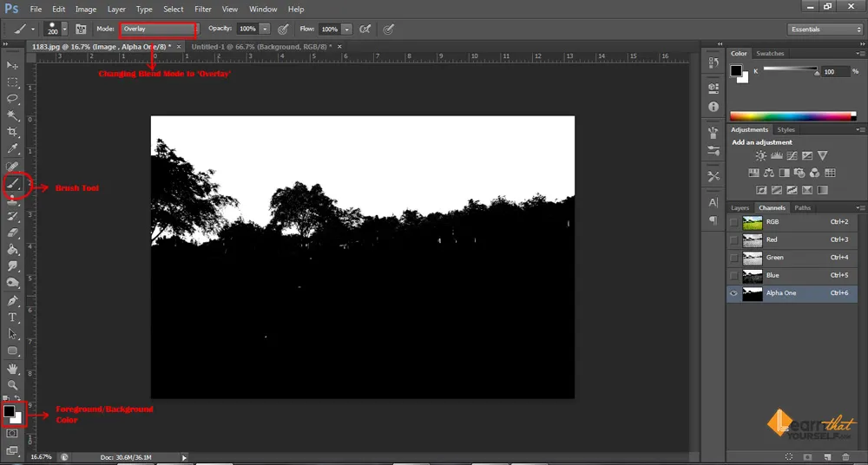Click the foreground color swatch in toolbar
This screenshot has height=465, width=868.
pyautogui.click(x=10, y=411)
